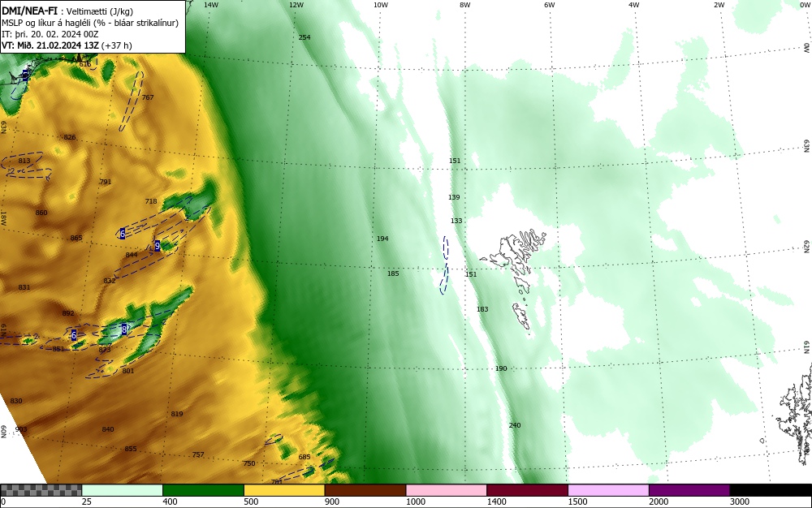Screen dimensions: 812x508
Task: Choose the pink 1000–1400 legend swatch
Action: click(447, 490)
